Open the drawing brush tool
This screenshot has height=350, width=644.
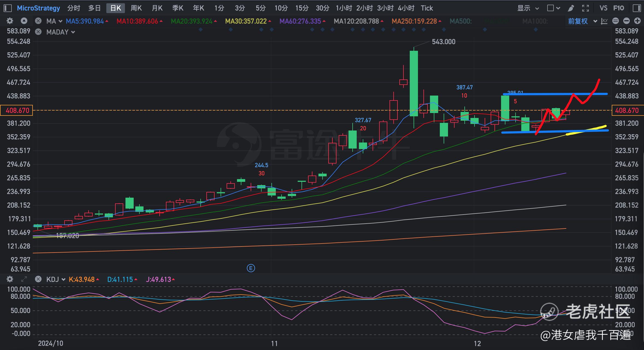click(571, 8)
